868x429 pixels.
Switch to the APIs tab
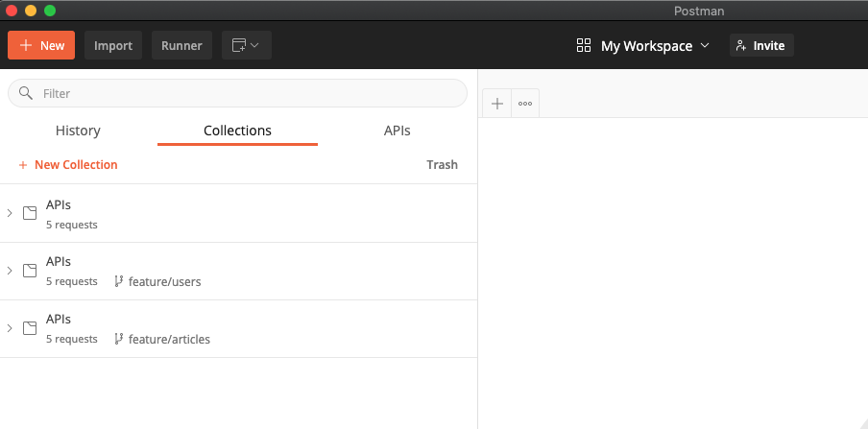397,131
